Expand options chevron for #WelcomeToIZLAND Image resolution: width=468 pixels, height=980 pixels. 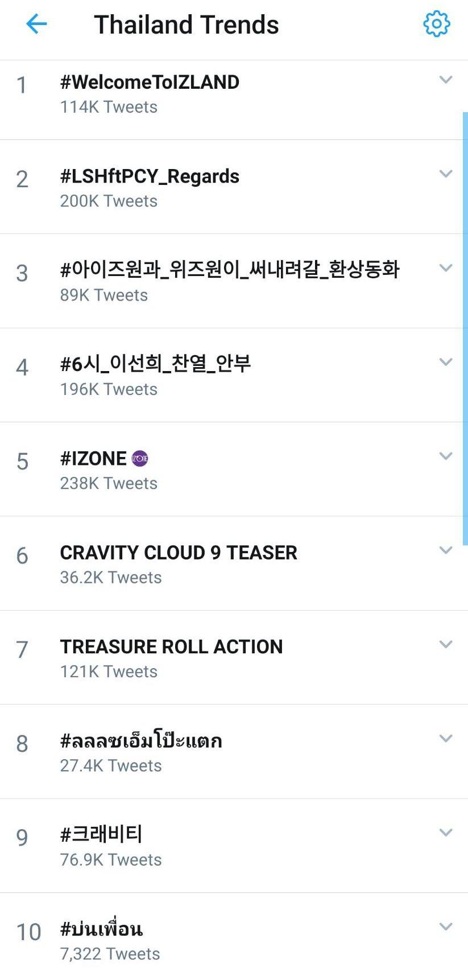tap(446, 80)
